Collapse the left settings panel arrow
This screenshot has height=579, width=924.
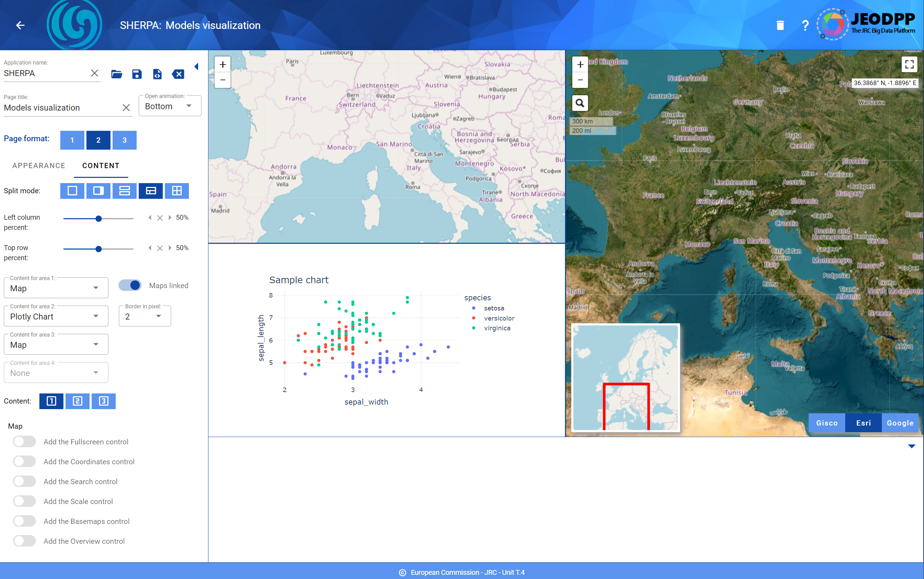pyautogui.click(x=197, y=67)
